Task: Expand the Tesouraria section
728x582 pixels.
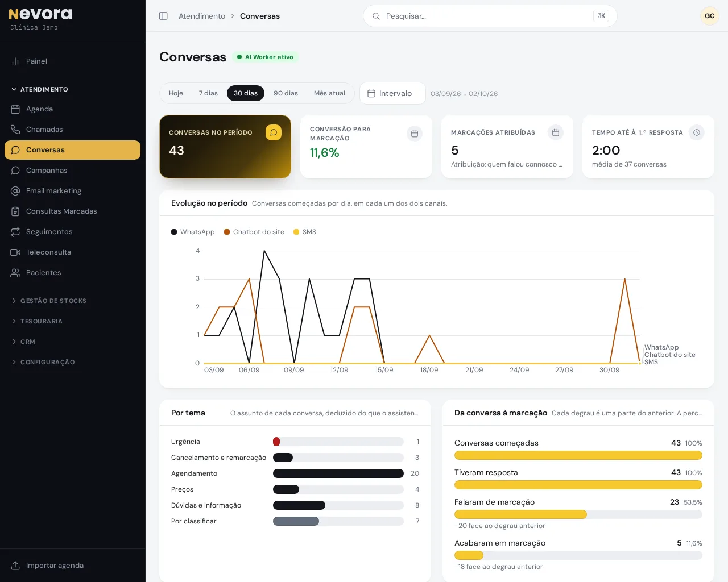Action: click(37, 321)
